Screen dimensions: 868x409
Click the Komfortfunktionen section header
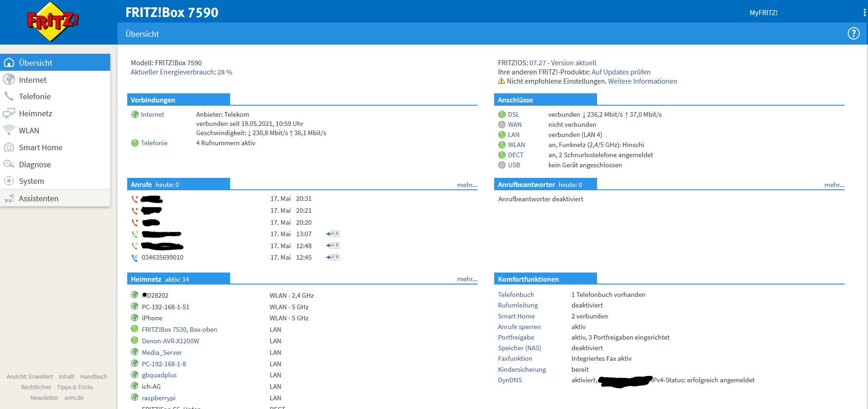pos(546,279)
